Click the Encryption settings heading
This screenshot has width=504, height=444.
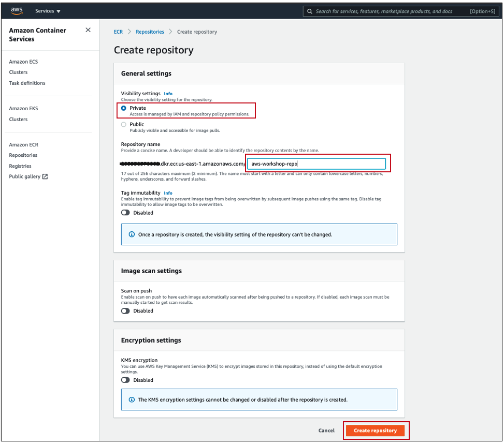[151, 341]
